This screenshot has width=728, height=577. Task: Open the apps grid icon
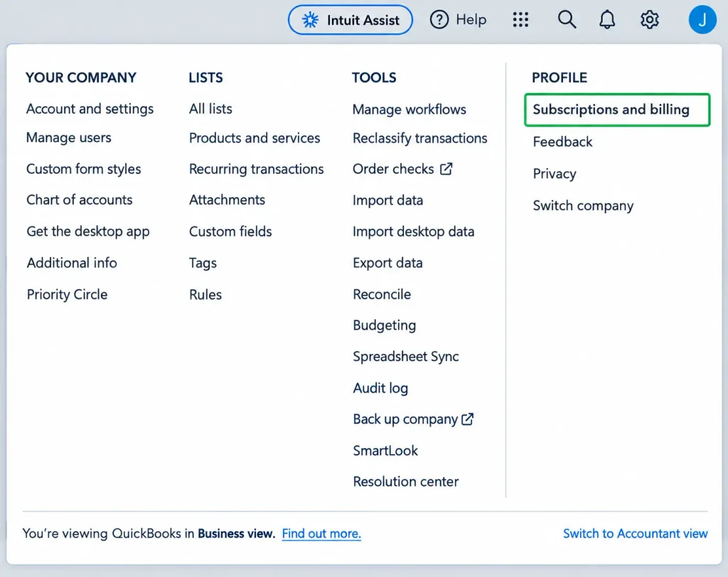pyautogui.click(x=520, y=19)
